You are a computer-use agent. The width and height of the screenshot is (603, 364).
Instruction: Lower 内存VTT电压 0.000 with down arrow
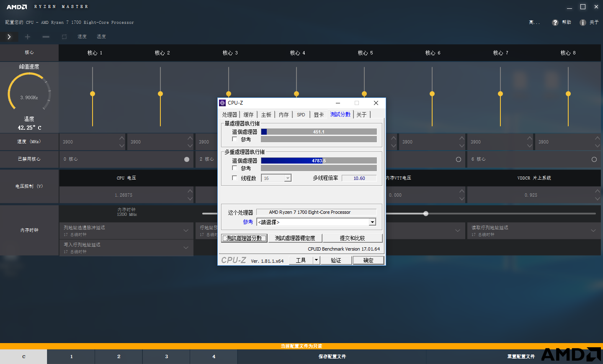coord(462,199)
